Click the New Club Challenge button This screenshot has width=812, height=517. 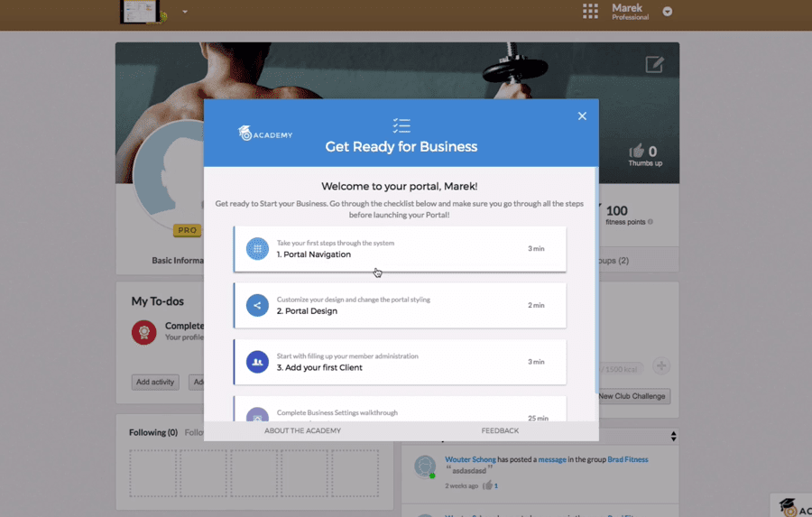click(632, 396)
